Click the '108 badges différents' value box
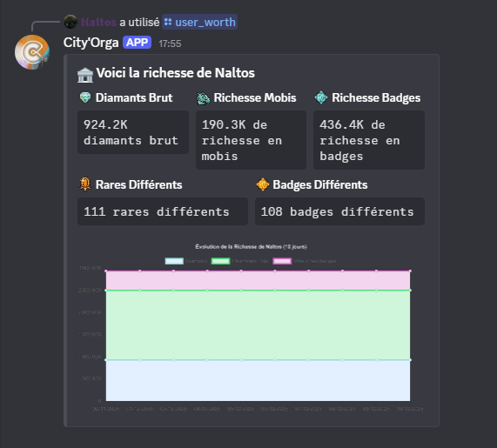This screenshot has width=497, height=448. [x=339, y=211]
